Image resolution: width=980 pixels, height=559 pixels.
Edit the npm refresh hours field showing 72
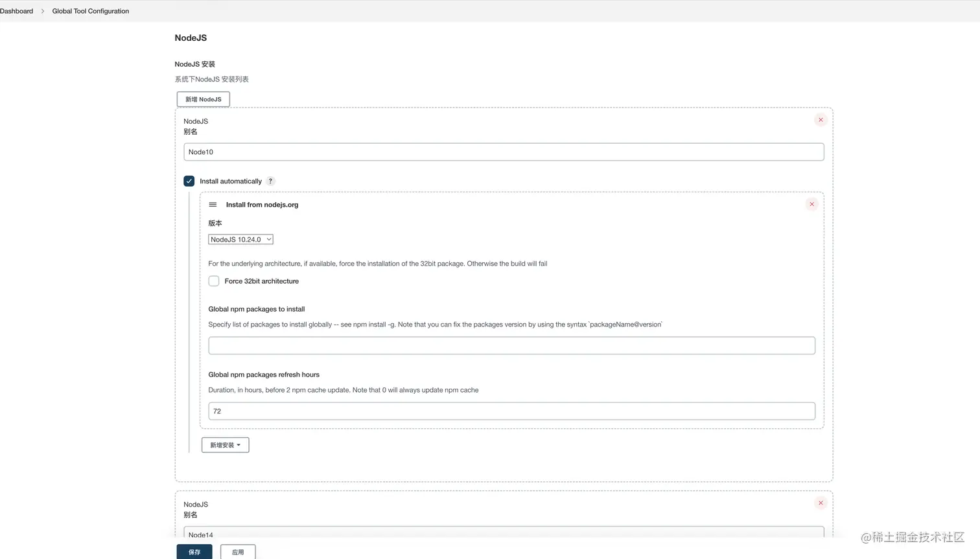click(x=511, y=411)
